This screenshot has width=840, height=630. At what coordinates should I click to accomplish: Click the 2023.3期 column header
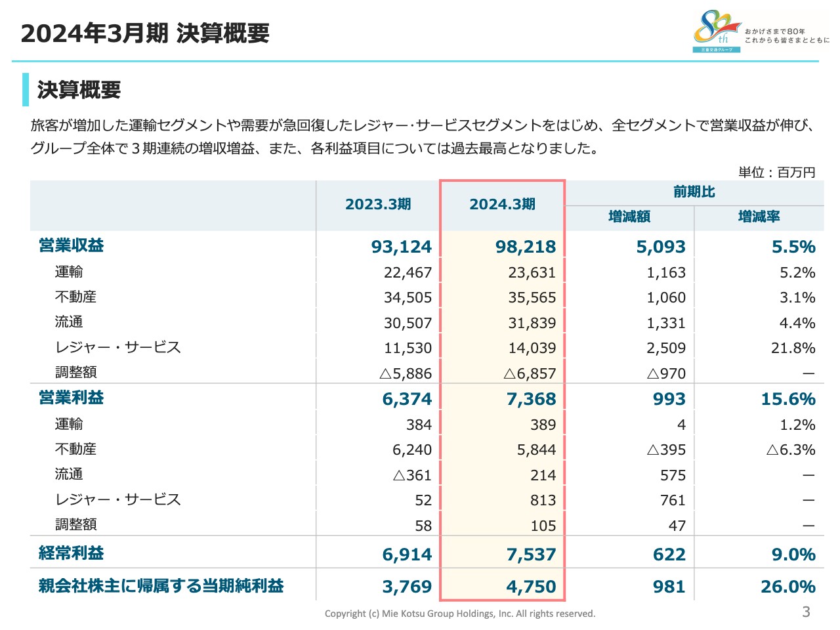[x=378, y=204]
